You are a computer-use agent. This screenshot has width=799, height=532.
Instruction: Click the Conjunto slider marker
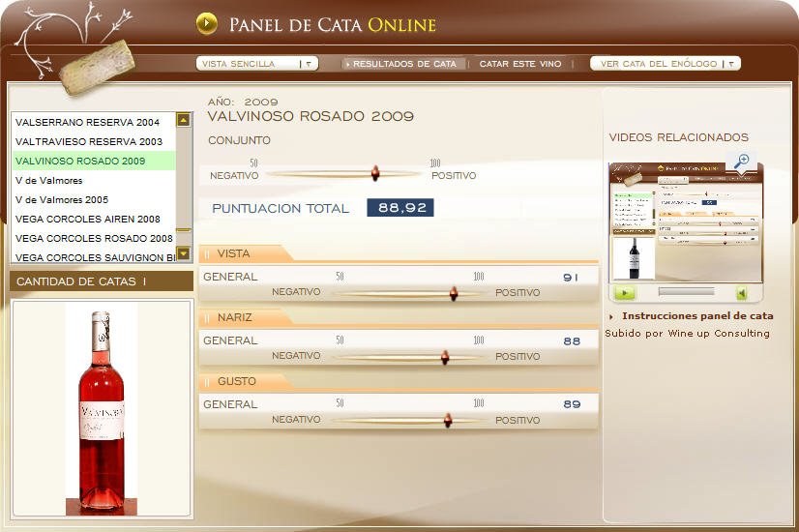pyautogui.click(x=375, y=173)
